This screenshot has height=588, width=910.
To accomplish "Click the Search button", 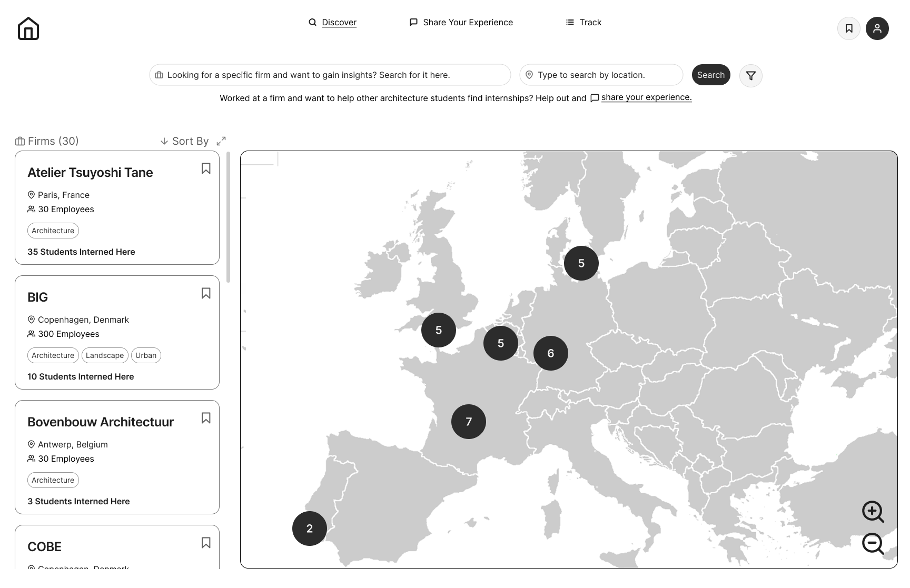I will click(x=711, y=75).
